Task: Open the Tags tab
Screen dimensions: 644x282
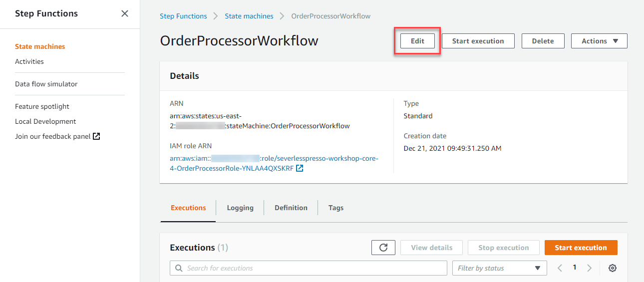Action: coord(336,208)
